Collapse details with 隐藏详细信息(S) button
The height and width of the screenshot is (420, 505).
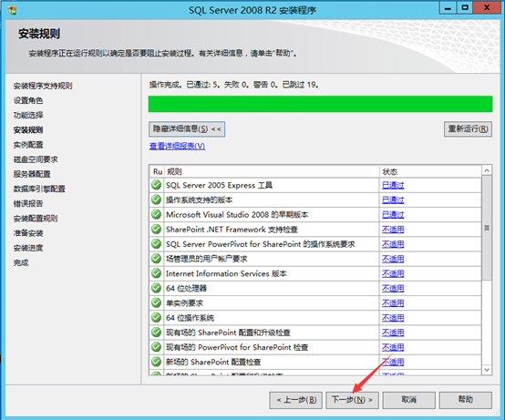tap(187, 129)
